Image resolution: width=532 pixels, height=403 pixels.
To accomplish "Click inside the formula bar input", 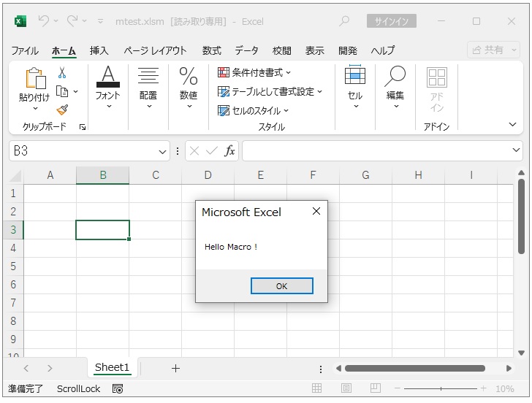I will (x=376, y=151).
